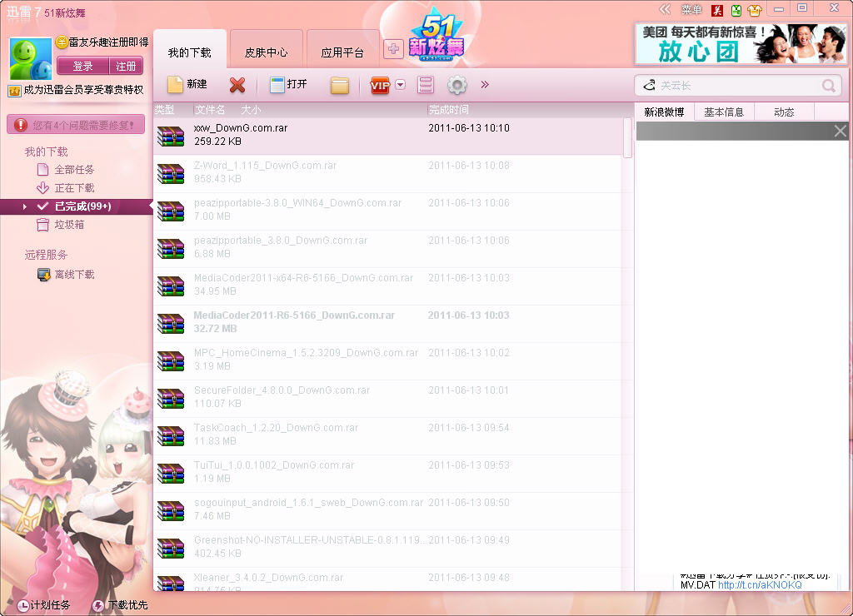Click the 登录 login button
The image size is (853, 616).
tap(82, 67)
